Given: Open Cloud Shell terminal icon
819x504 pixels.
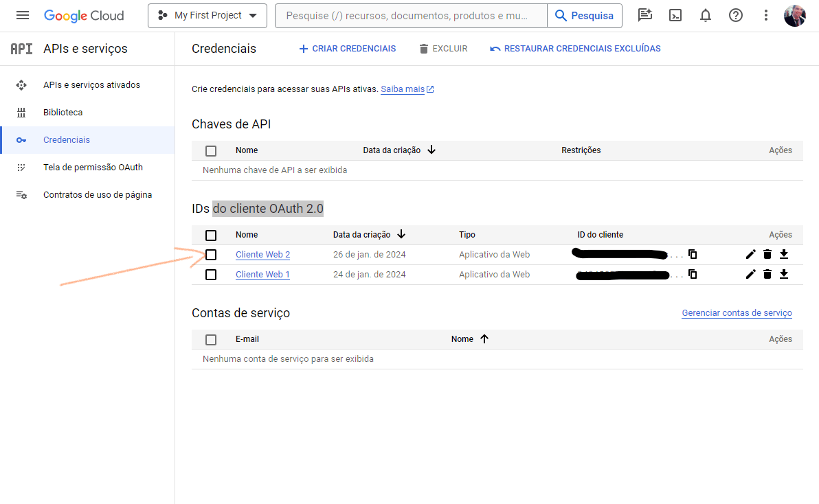Looking at the screenshot, I should tap(675, 15).
